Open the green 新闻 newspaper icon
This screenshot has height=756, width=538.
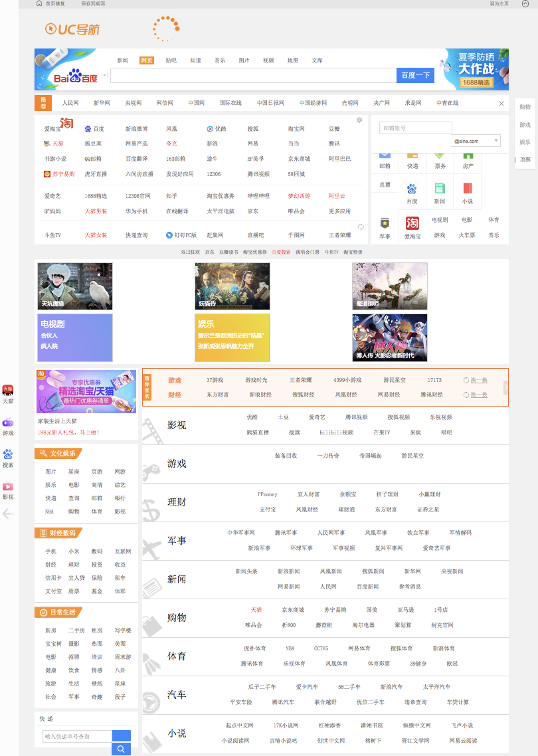439,188
